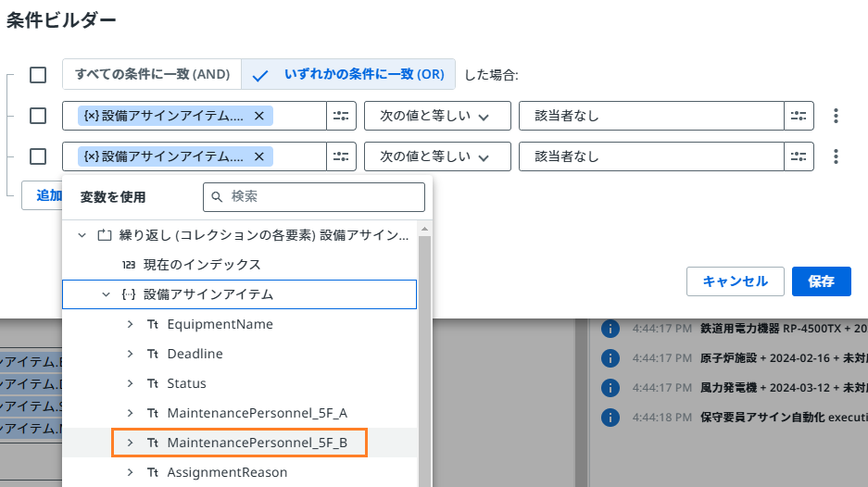Screen dimensions: 868x487
Task: Click the Tt text type icon beside Status
Action: tap(153, 383)
